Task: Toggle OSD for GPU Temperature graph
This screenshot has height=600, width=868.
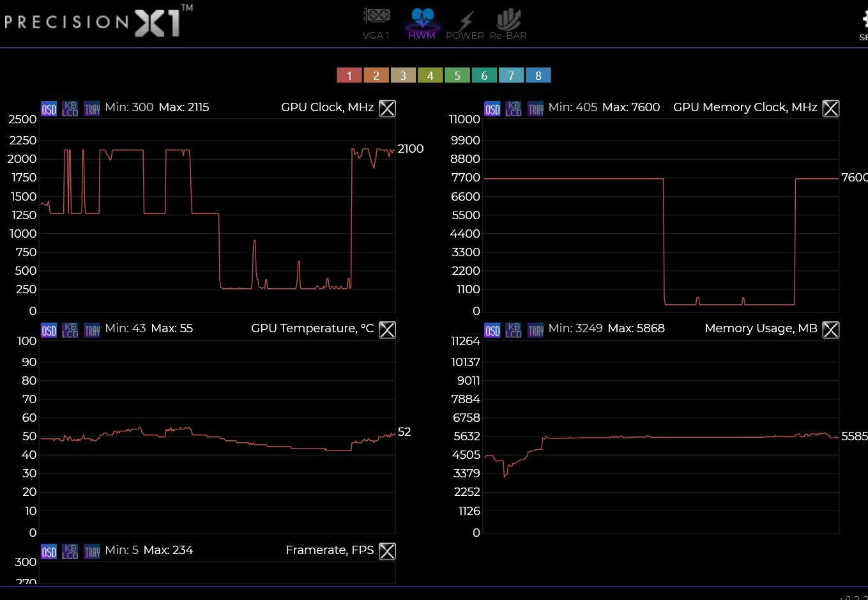Action: 49,330
